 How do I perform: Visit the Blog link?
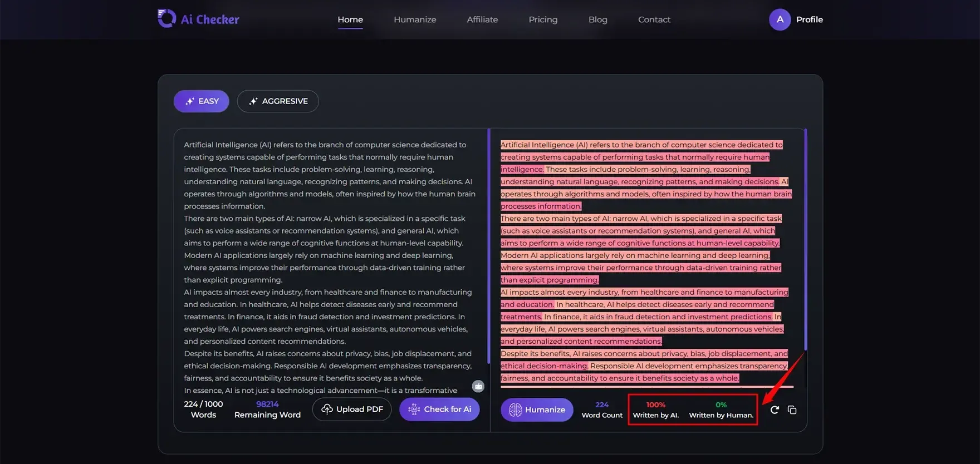tap(598, 19)
